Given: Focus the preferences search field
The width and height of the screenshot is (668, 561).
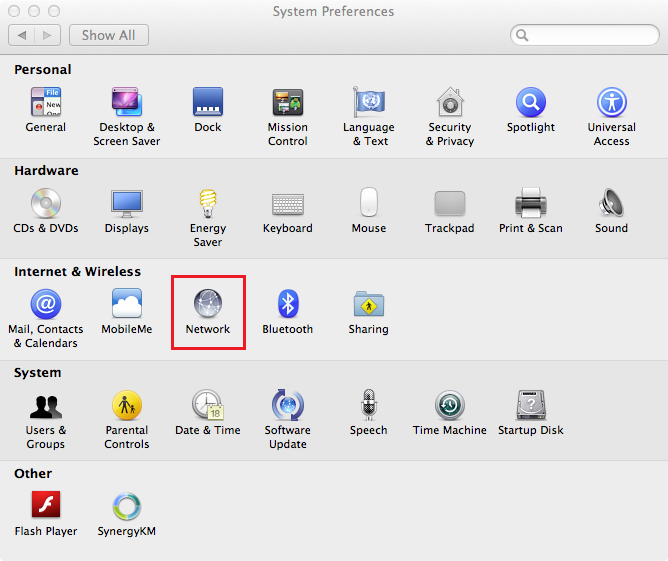Looking at the screenshot, I should (584, 35).
